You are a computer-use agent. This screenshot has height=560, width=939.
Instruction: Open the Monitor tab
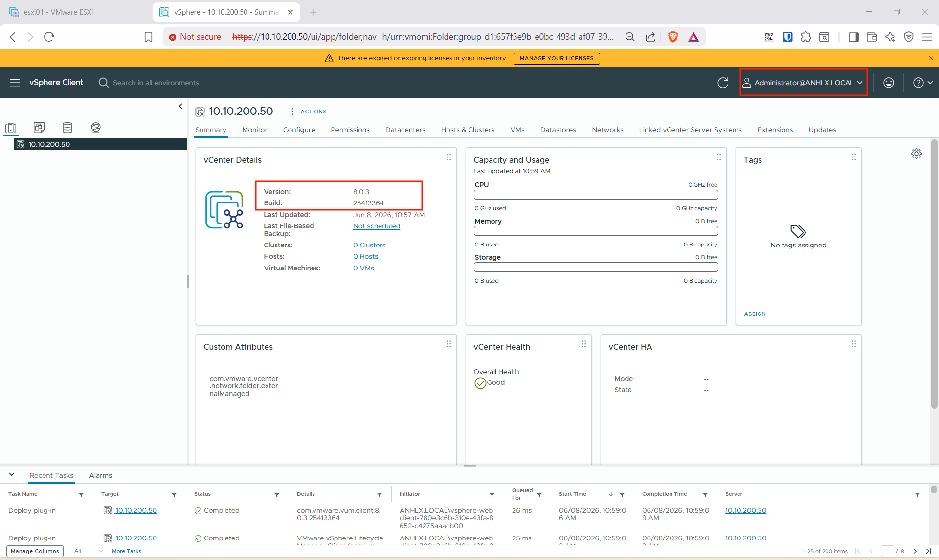(255, 130)
